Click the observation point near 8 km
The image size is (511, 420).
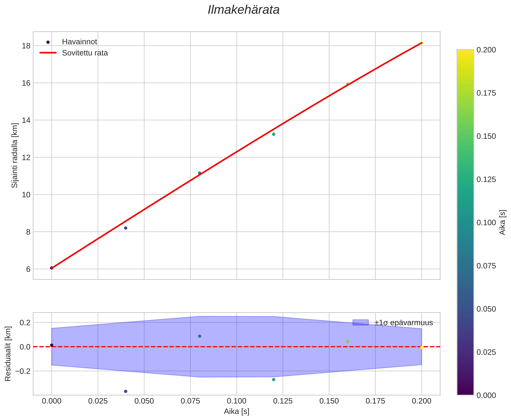pyautogui.click(x=126, y=228)
